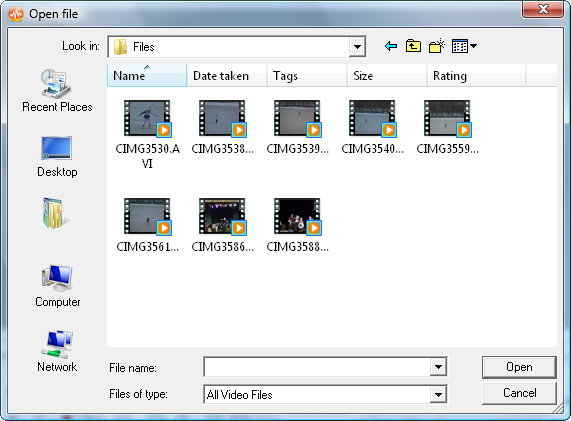Select video file CIMG3530.AVI
Screen dimensions: 571x421
pyautogui.click(x=147, y=135)
